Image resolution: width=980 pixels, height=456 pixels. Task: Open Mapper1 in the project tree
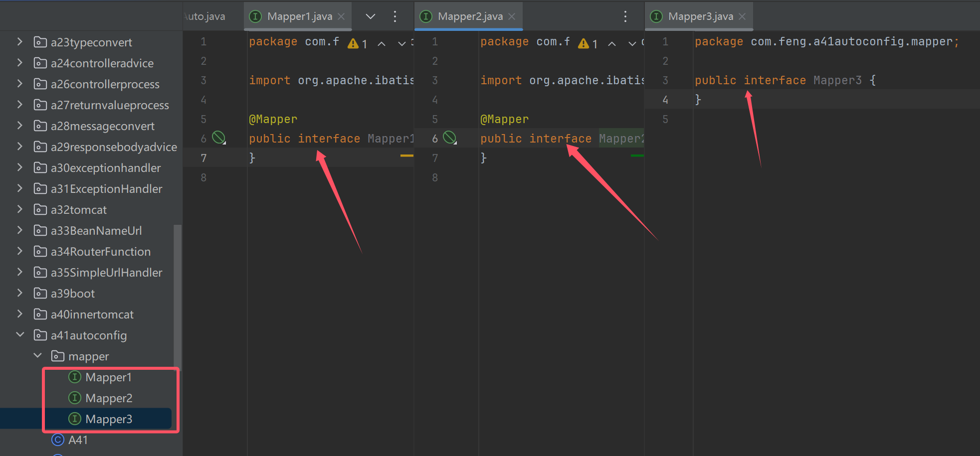108,377
